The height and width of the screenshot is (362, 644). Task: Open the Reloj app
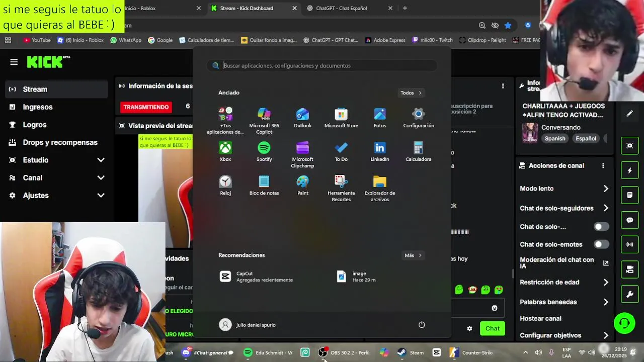click(225, 186)
